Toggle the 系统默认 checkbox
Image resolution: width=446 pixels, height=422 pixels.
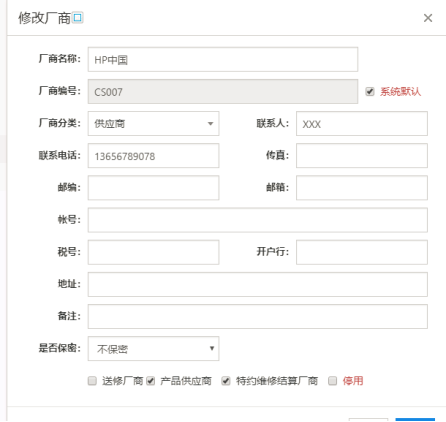coord(370,91)
